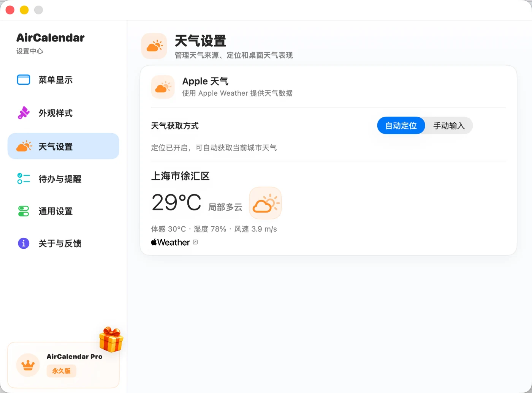Open 待办与提醒 settings
This screenshot has width=532, height=393.
(63, 178)
